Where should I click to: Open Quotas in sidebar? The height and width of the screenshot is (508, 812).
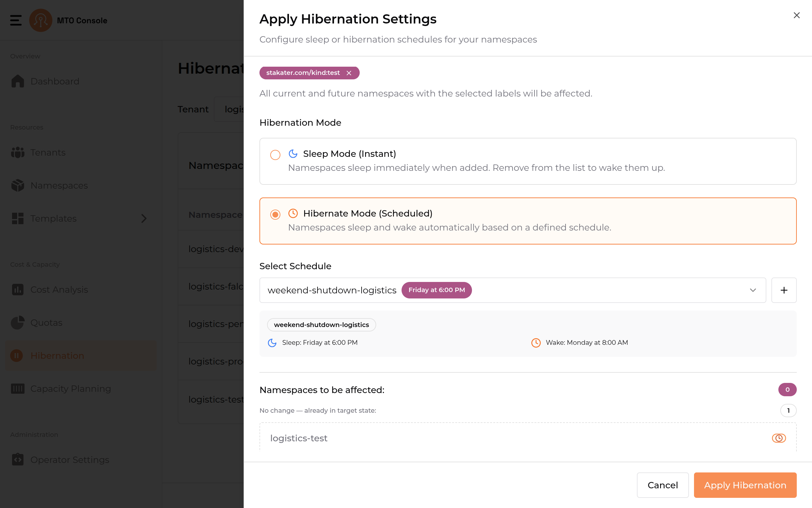point(81,323)
